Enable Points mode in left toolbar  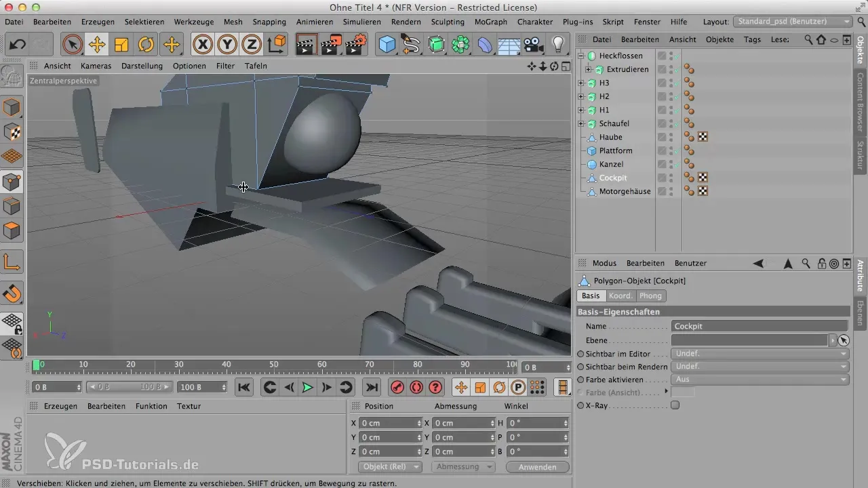click(12, 182)
